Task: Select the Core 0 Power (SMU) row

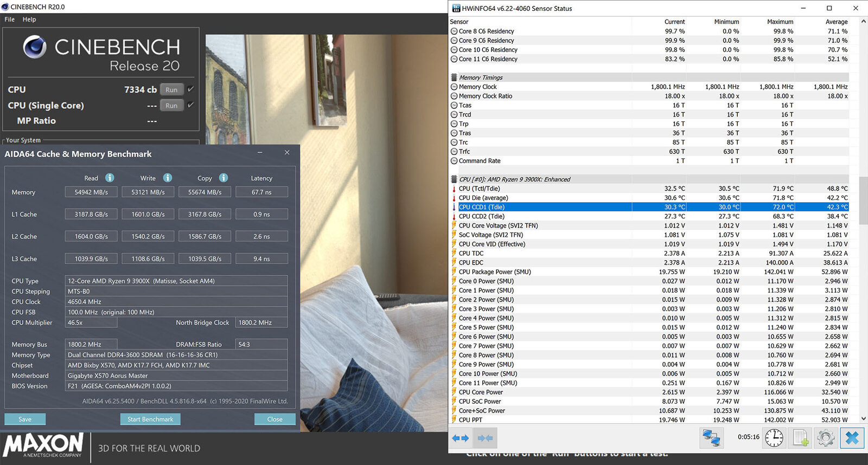Action: 649,281
